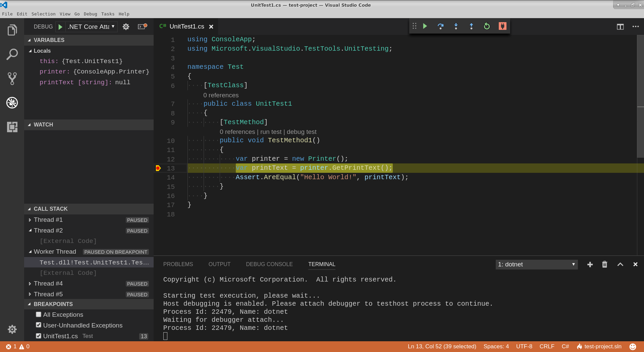The height and width of the screenshot is (352, 644).
Task: Restart the debug session
Action: [487, 26]
